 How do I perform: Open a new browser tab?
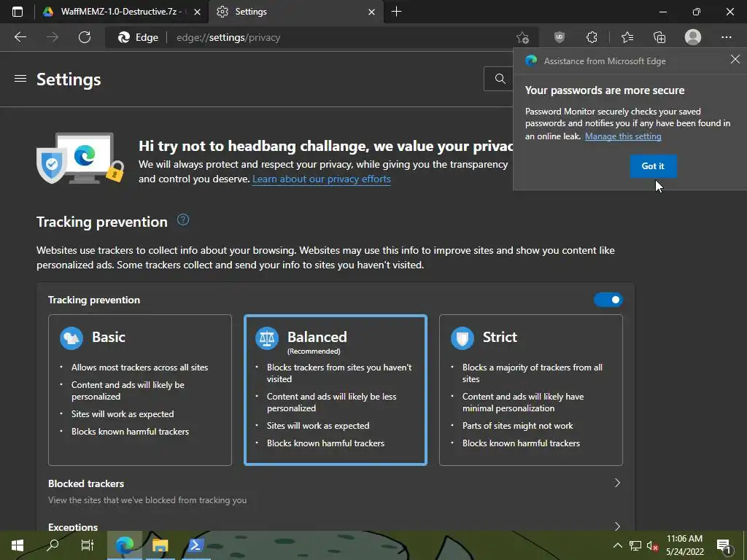(x=396, y=12)
